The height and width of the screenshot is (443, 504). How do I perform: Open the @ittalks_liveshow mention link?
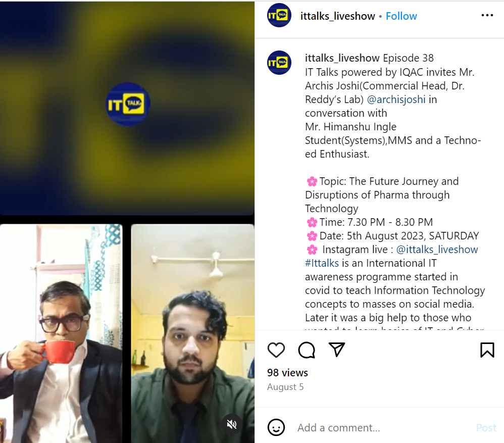click(x=437, y=250)
